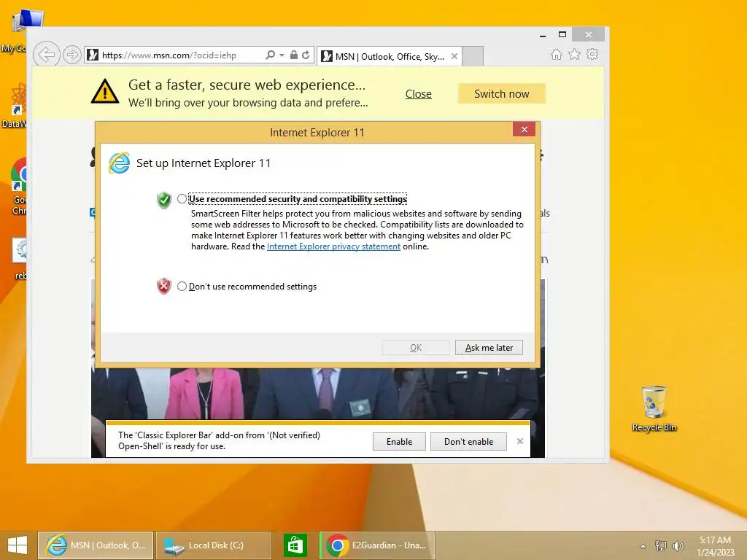Viewport: 747px width, 560px height.
Task: Close the MSN browser tab
Action: click(x=454, y=56)
